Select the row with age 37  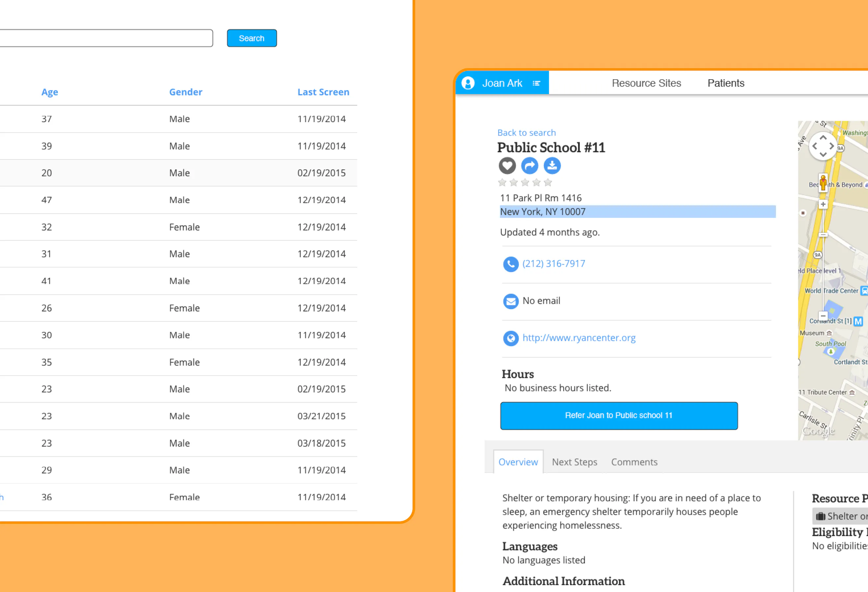[179, 119]
